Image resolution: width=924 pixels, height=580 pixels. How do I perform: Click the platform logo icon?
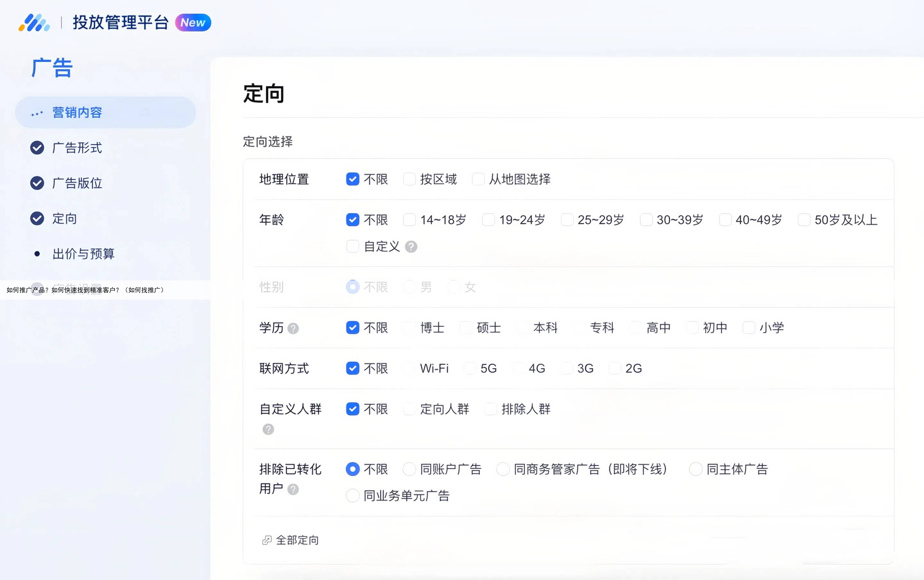point(34,22)
